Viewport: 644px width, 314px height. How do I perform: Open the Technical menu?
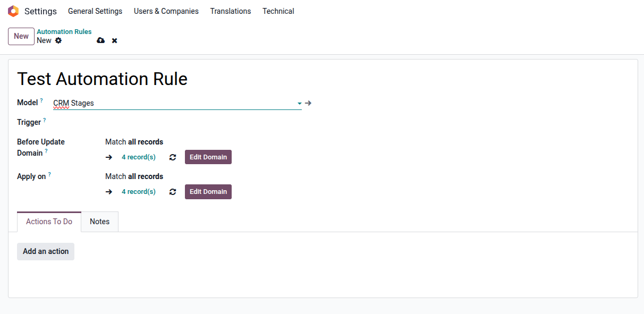tap(278, 11)
